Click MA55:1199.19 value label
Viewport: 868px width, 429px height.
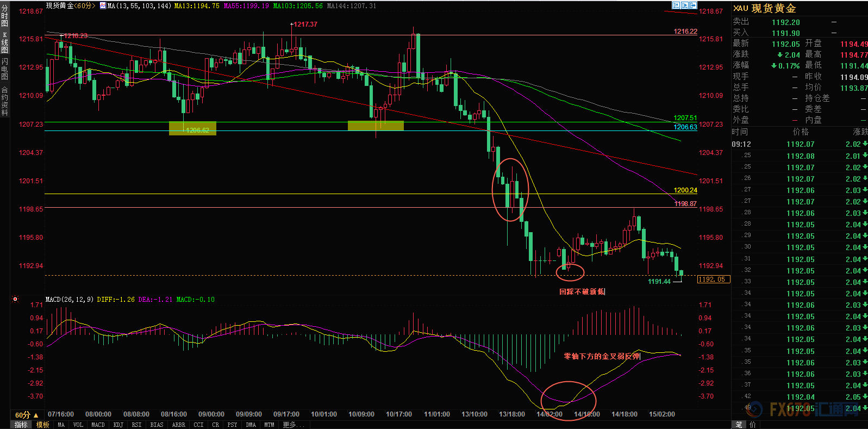pyautogui.click(x=246, y=6)
